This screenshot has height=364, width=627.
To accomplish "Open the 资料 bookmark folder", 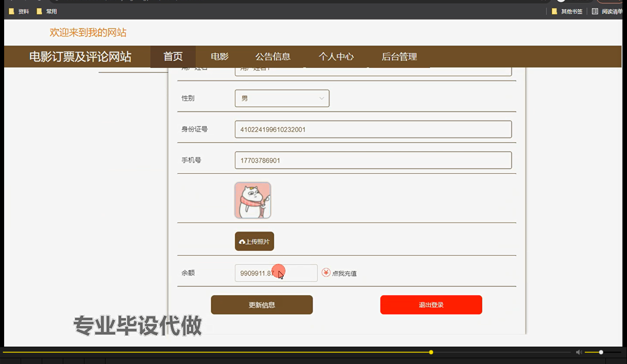I will pos(19,12).
